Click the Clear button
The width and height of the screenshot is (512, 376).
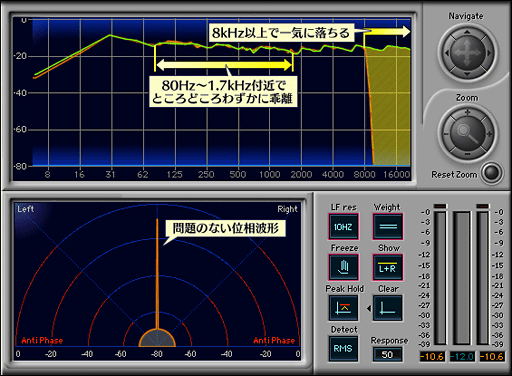click(x=388, y=308)
